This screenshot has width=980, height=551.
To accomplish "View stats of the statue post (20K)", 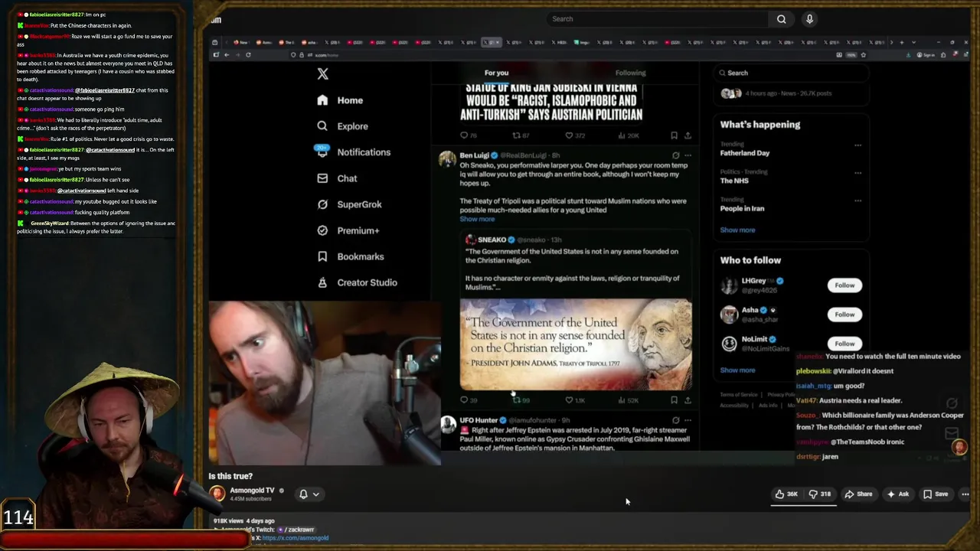I will [628, 135].
